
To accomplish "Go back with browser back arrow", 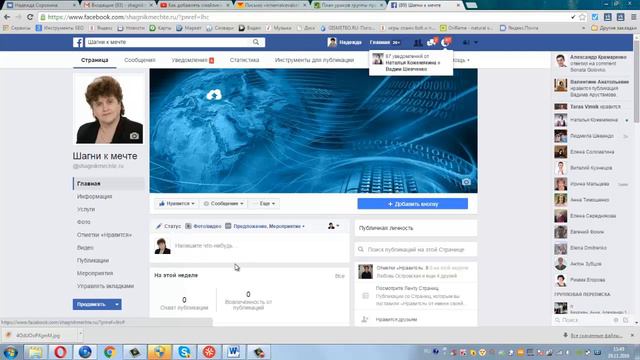I will coord(7,17).
